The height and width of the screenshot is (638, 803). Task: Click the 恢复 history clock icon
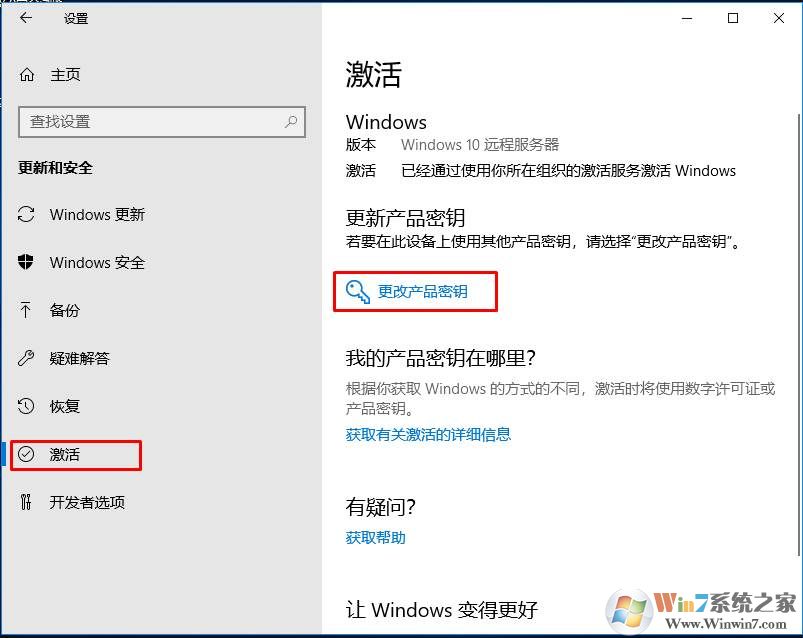pos(26,406)
